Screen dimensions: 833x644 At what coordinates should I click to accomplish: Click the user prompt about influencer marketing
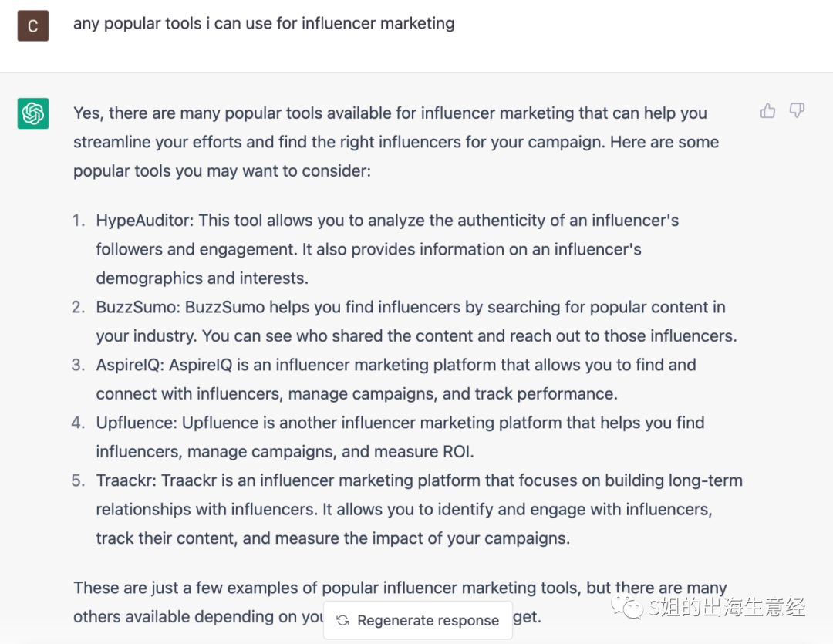click(x=264, y=24)
